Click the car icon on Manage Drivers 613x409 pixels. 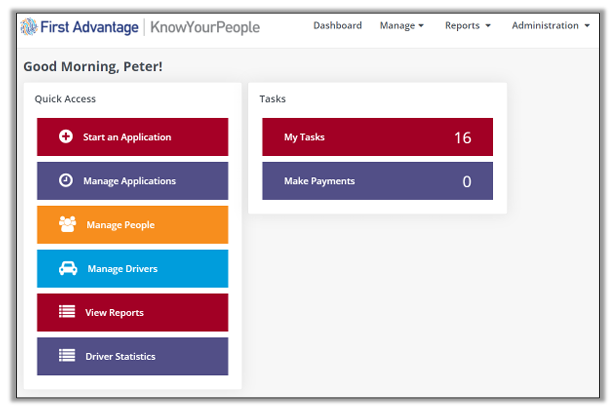point(68,269)
